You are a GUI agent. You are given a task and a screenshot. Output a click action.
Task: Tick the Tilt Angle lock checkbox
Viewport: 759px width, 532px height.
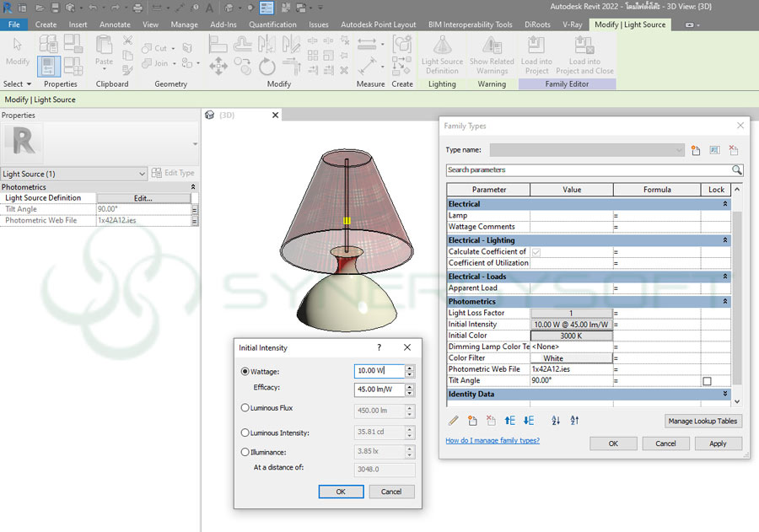tap(707, 381)
